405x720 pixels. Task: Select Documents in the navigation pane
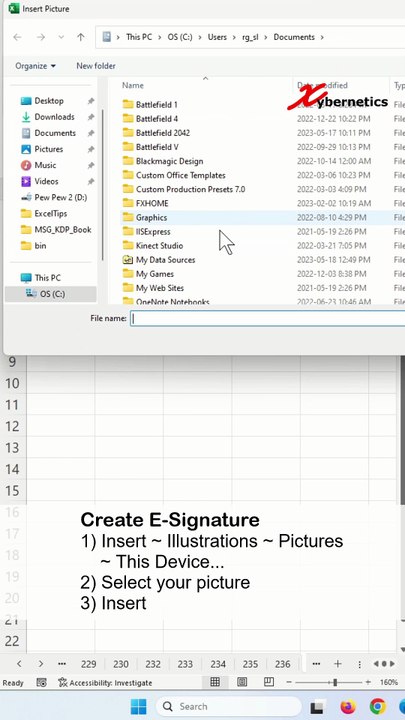click(x=55, y=133)
